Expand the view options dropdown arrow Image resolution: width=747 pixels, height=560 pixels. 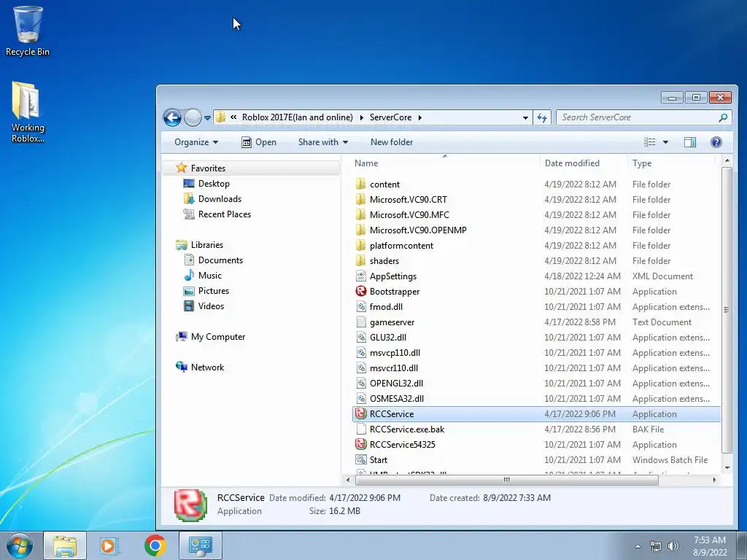[x=665, y=142]
